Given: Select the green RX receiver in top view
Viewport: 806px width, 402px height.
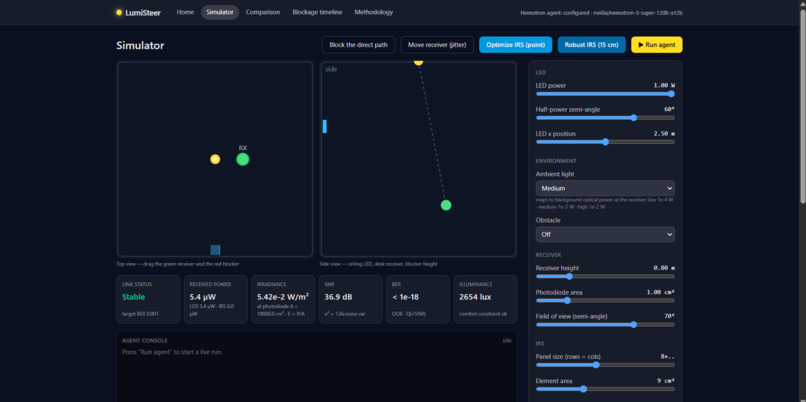Looking at the screenshot, I should coord(243,159).
